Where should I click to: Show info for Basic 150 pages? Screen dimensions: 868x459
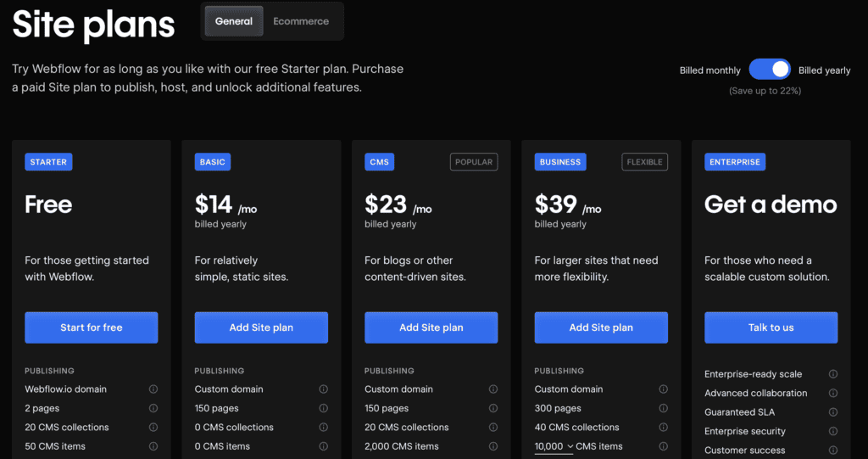point(323,408)
